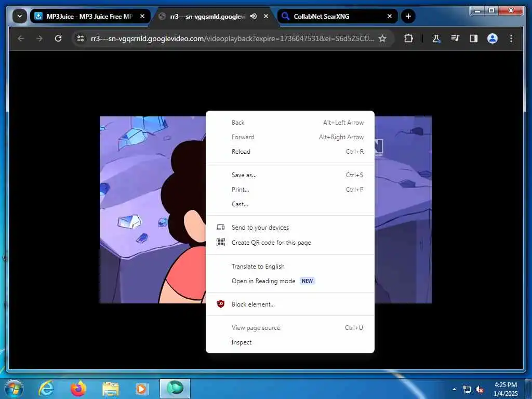532x399 pixels.
Task: Open the tab search dropdown arrow
Action: (x=20, y=16)
